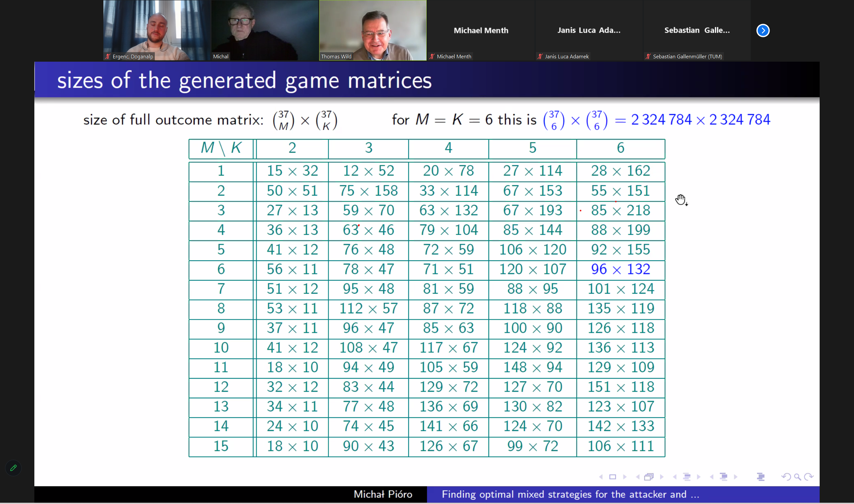Click the Michał Pióro author footer link

tap(383, 494)
